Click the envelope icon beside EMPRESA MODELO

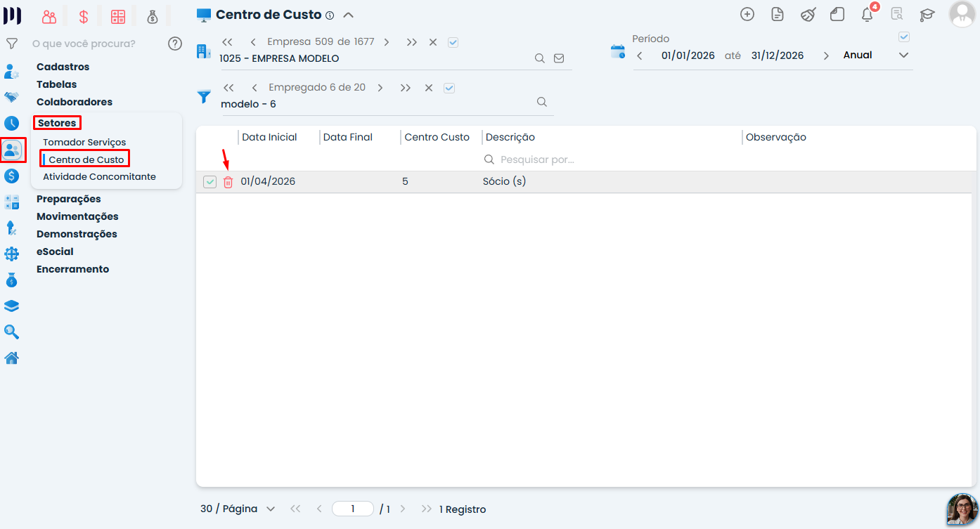click(559, 58)
